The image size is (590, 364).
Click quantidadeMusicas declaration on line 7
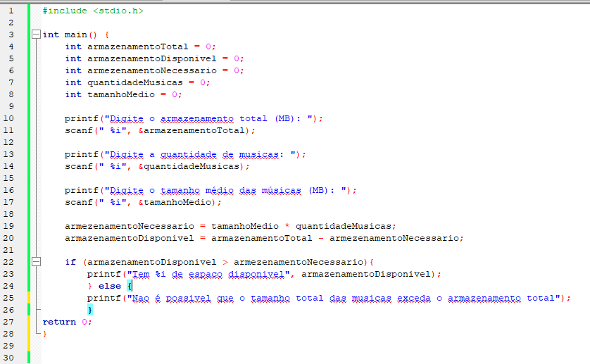click(138, 82)
